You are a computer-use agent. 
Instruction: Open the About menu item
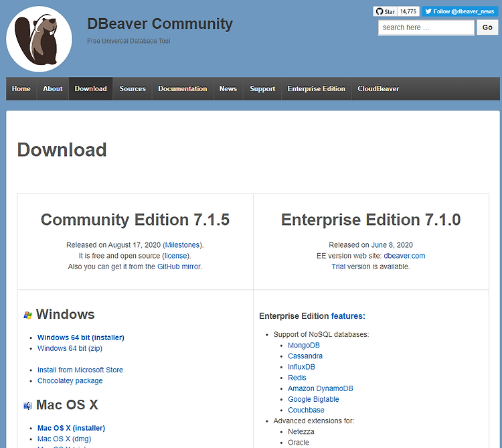[53, 88]
